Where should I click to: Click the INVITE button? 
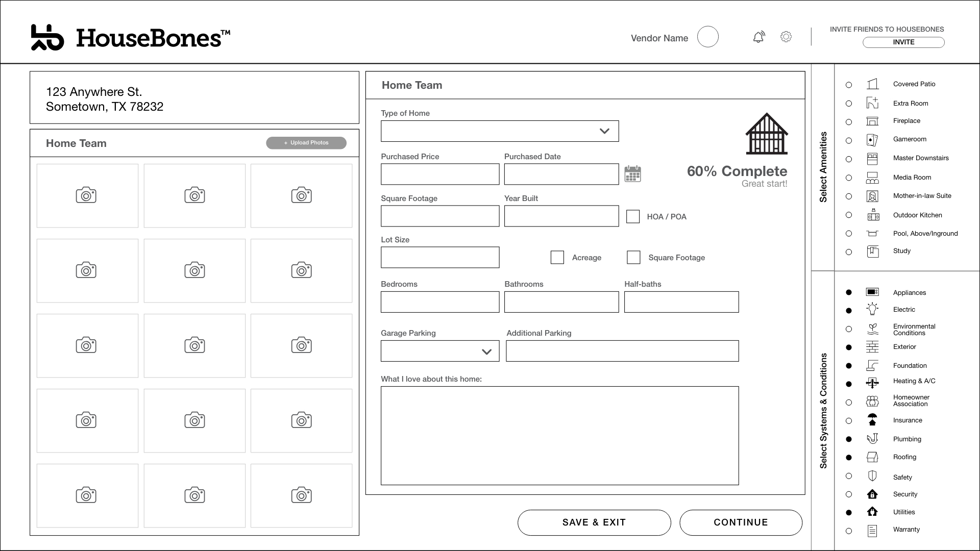click(903, 42)
